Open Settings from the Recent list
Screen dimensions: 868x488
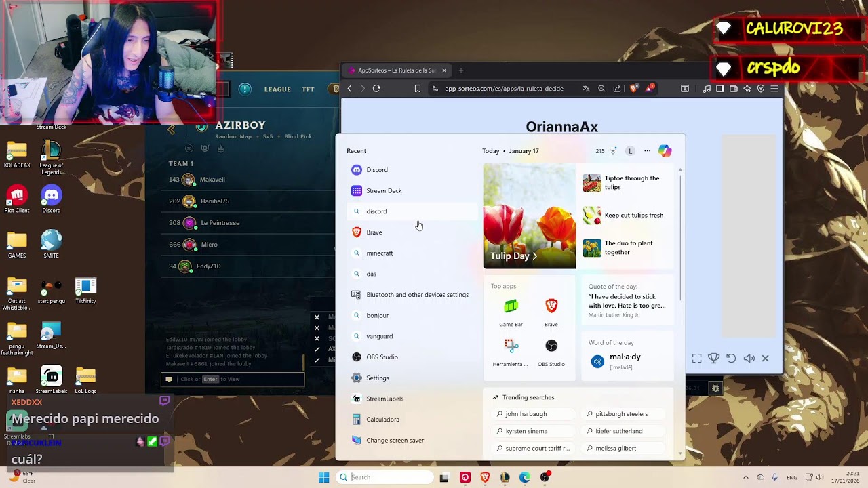[x=412, y=378]
